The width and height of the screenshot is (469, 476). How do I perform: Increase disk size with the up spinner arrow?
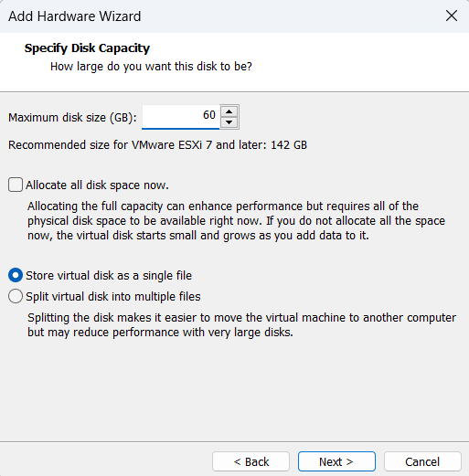(x=229, y=111)
